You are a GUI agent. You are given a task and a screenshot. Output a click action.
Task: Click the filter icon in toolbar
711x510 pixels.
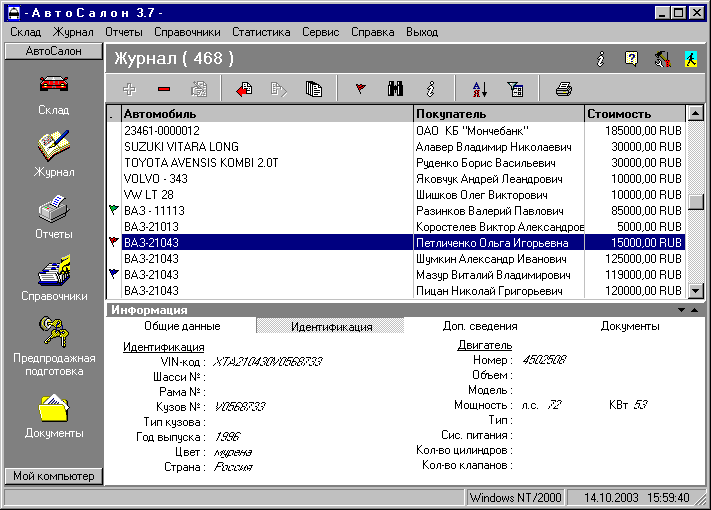coord(516,89)
